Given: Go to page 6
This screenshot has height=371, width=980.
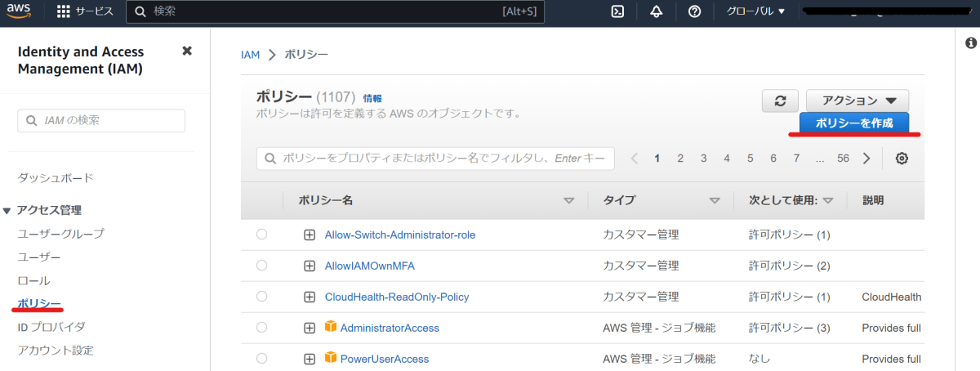Looking at the screenshot, I should pyautogui.click(x=773, y=159).
